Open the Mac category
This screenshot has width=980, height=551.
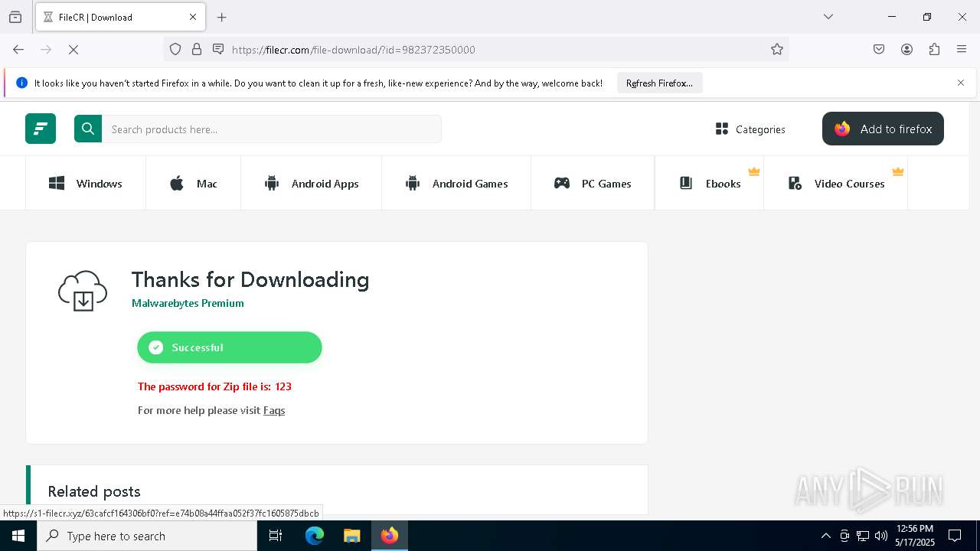pos(193,184)
